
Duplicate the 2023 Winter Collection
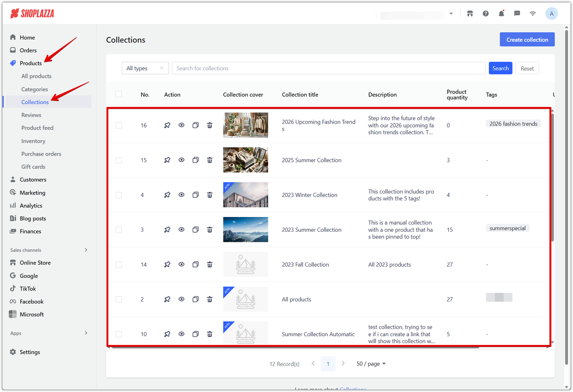pos(195,195)
